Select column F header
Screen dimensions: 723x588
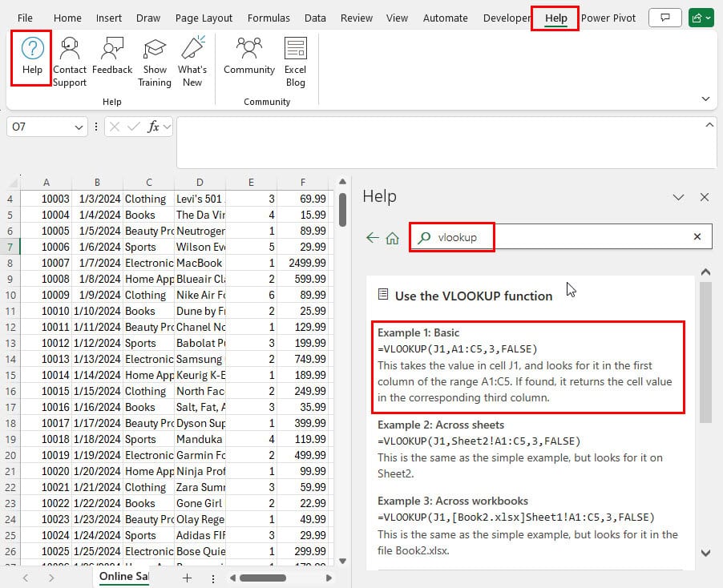pos(303,183)
